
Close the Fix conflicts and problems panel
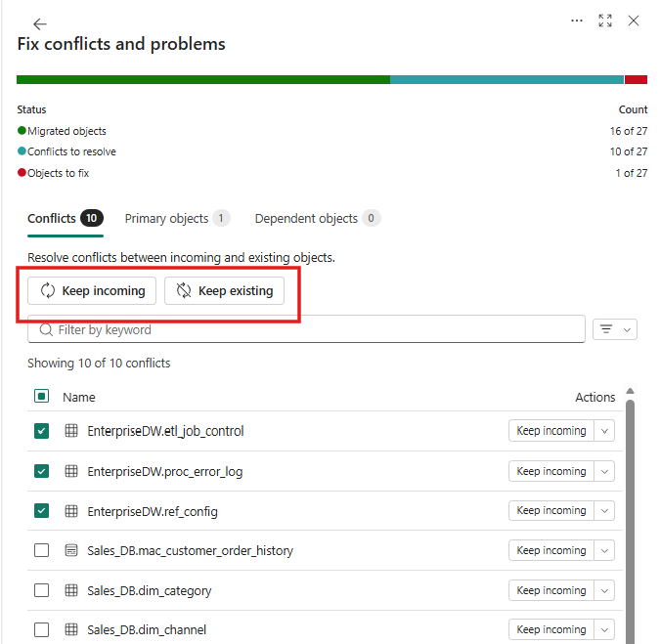[634, 21]
